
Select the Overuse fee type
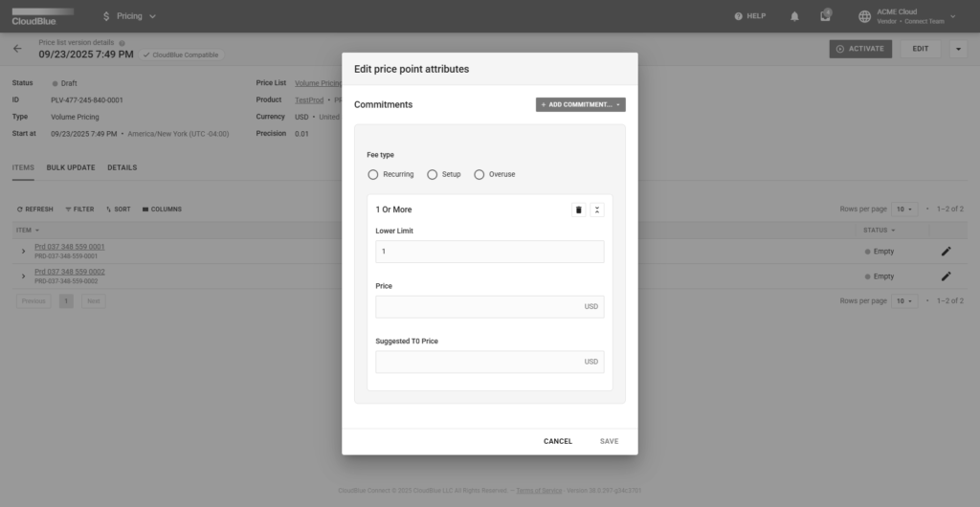(x=479, y=174)
